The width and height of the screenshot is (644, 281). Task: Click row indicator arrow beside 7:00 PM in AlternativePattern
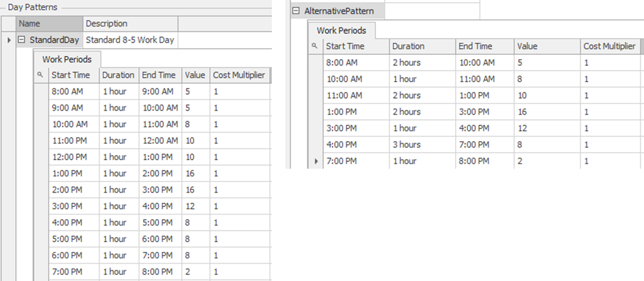315,161
